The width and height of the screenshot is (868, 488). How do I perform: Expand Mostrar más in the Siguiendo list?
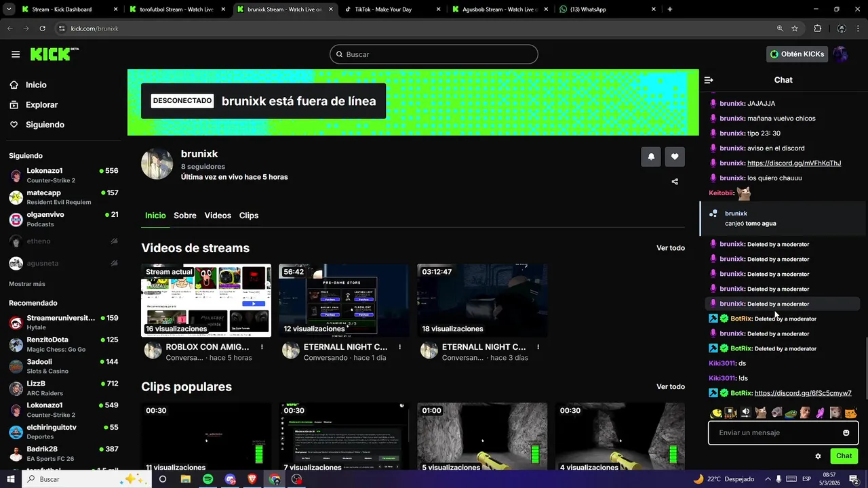point(27,284)
